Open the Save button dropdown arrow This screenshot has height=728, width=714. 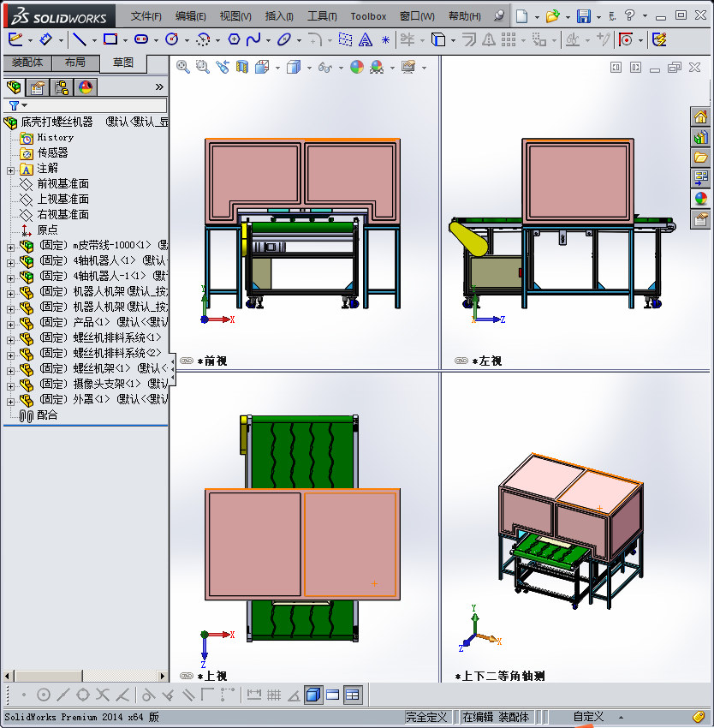point(599,17)
